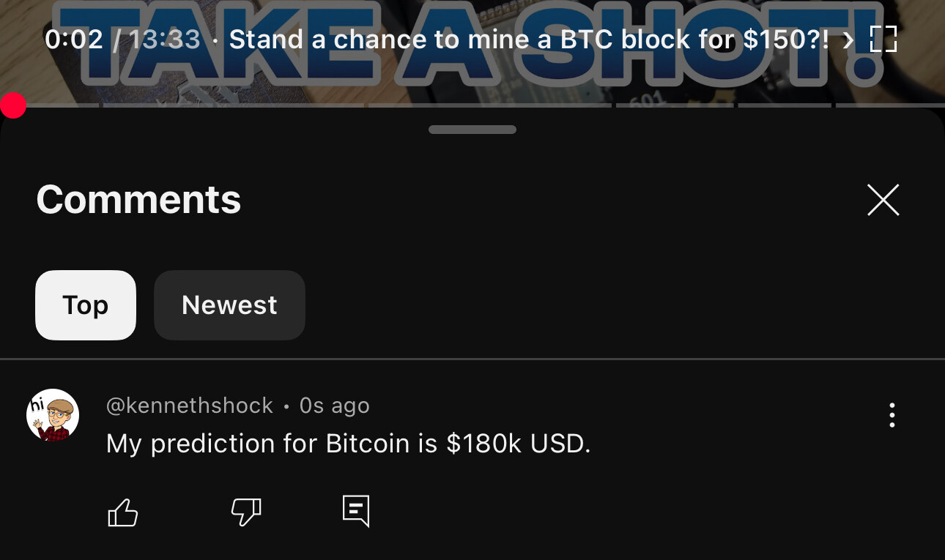Close the Comments panel with X
Screen dimensions: 945x560
883,200
